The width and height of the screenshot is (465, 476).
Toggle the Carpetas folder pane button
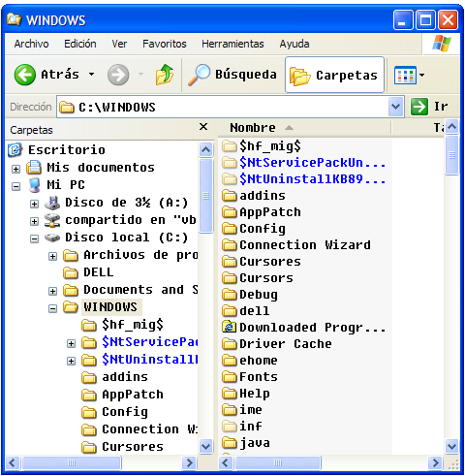pos(334,75)
